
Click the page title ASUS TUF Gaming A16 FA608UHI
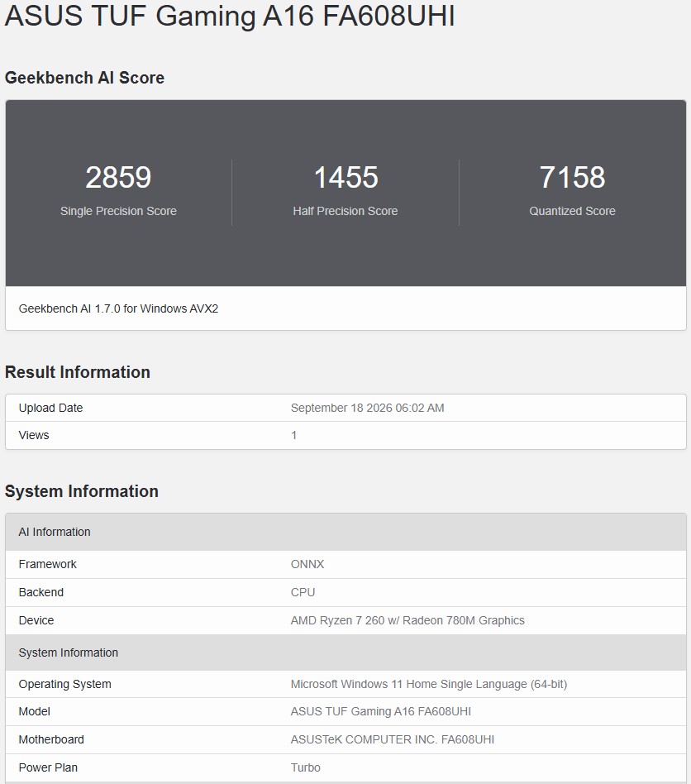pos(230,16)
